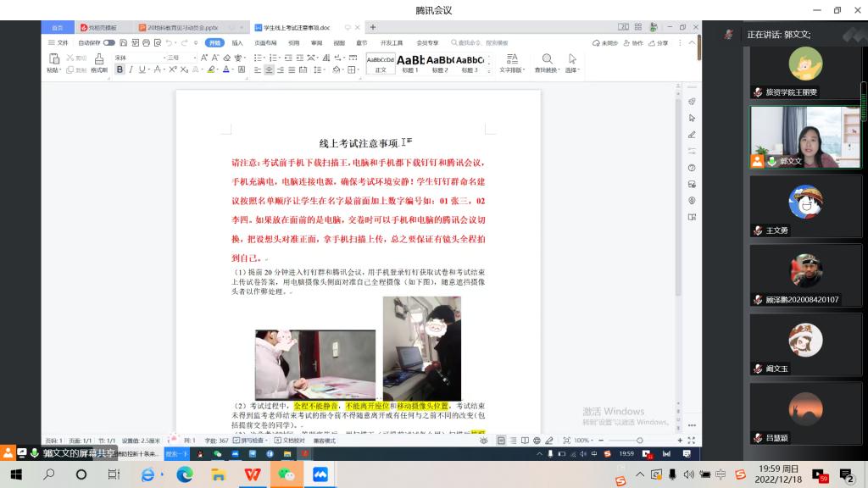Open the File (文件) menu
The width and height of the screenshot is (868, 488).
58,42
